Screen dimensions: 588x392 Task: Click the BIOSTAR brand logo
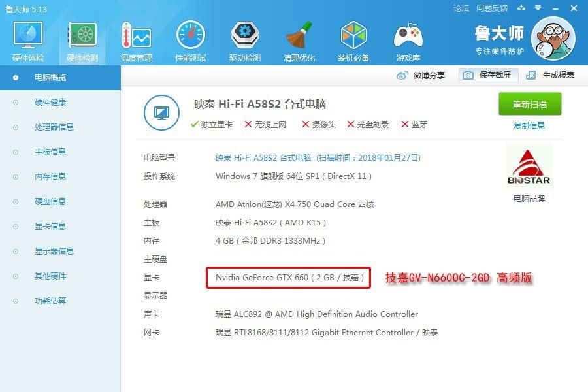pyautogui.click(x=529, y=167)
